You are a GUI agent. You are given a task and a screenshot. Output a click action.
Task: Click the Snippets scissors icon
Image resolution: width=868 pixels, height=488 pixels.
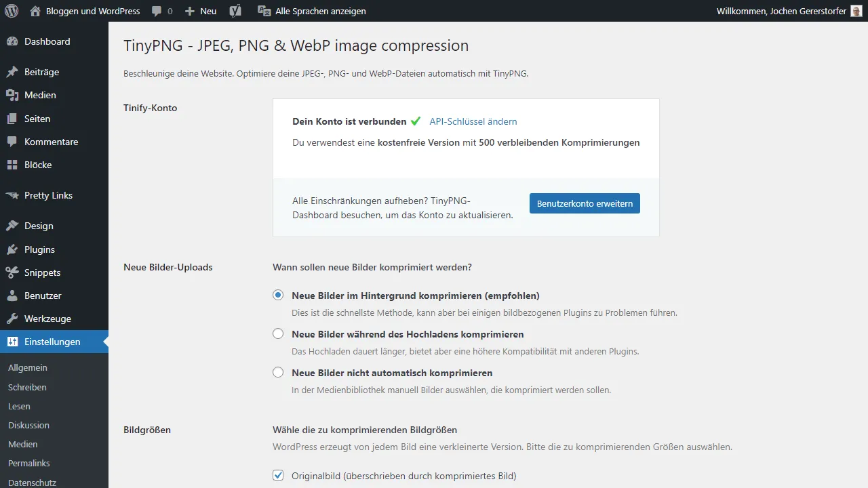click(12, 272)
